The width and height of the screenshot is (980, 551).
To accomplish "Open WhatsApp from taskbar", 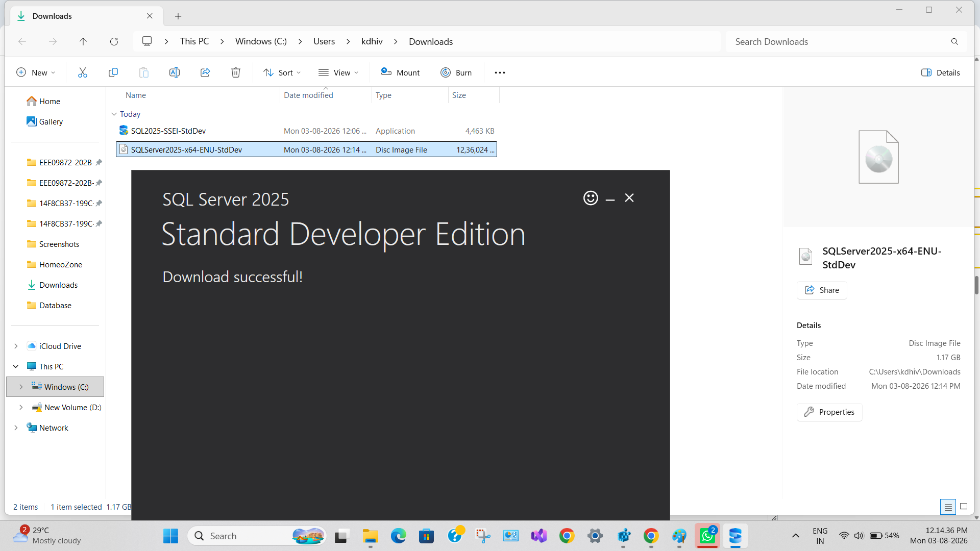I will point(707,536).
